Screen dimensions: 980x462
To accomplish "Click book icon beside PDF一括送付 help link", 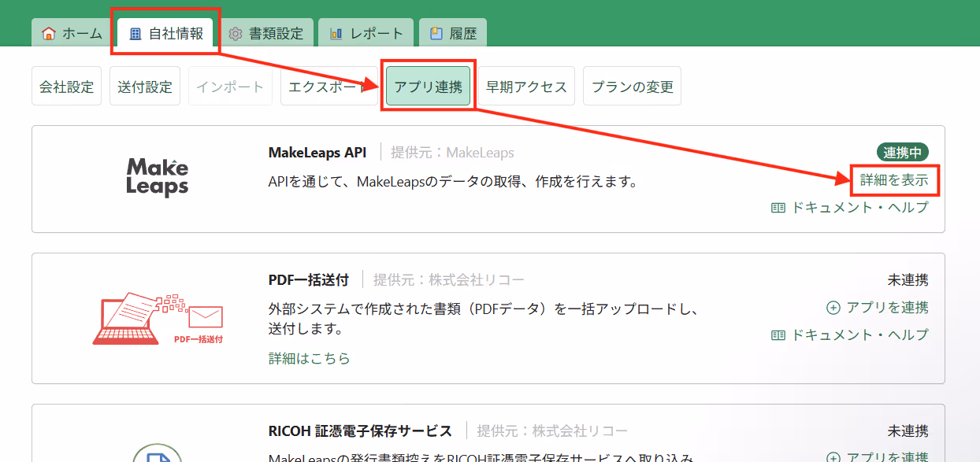I will tap(778, 334).
